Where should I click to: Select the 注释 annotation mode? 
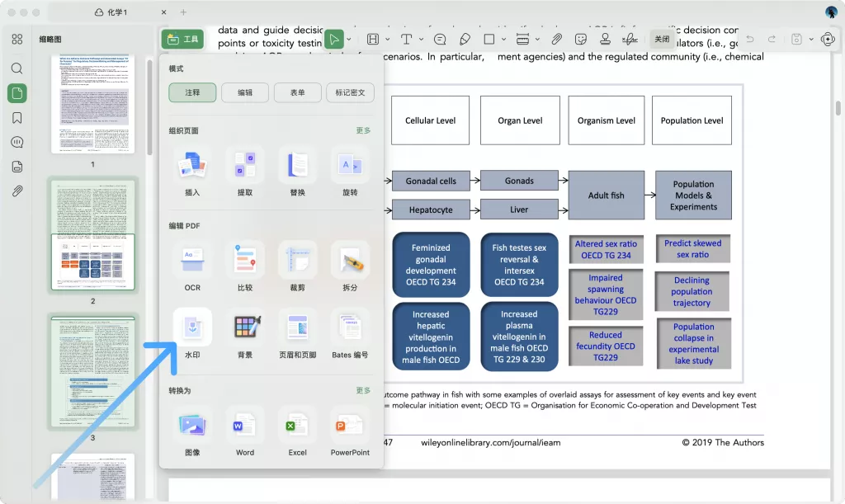(x=192, y=92)
